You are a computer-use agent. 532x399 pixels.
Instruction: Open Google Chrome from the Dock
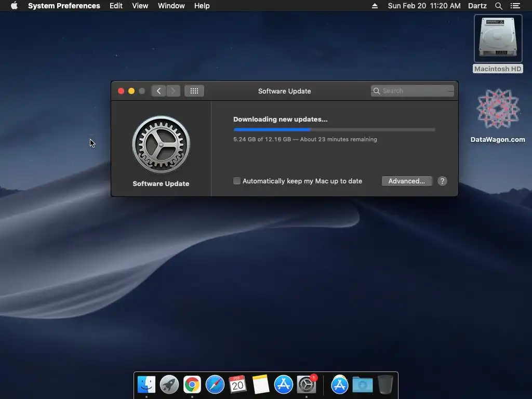point(192,385)
